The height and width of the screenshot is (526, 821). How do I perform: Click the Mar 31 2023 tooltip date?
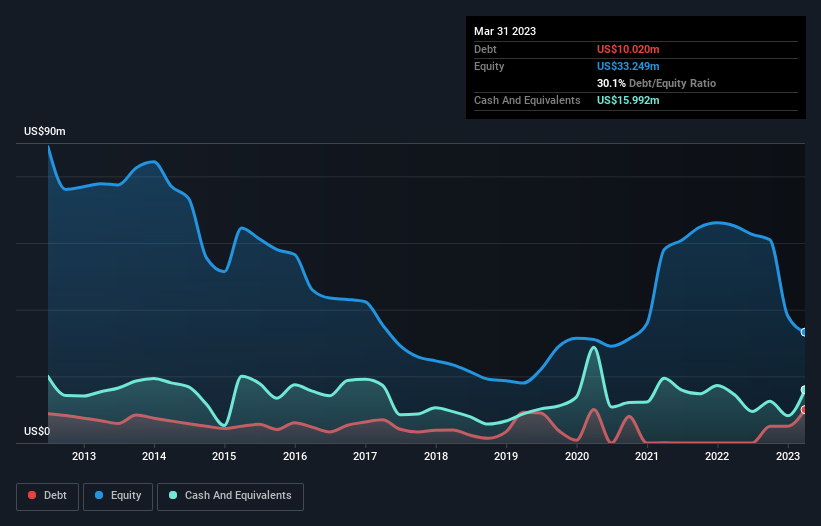coord(505,31)
